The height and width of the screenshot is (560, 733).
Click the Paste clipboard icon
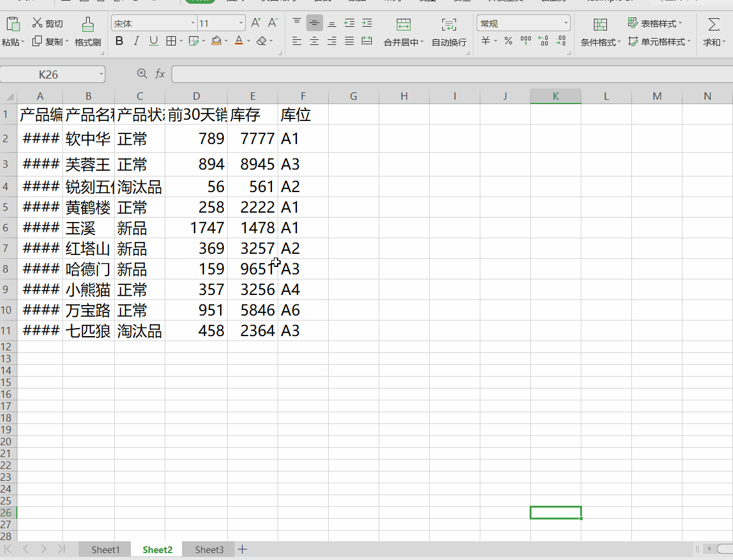pyautogui.click(x=12, y=24)
